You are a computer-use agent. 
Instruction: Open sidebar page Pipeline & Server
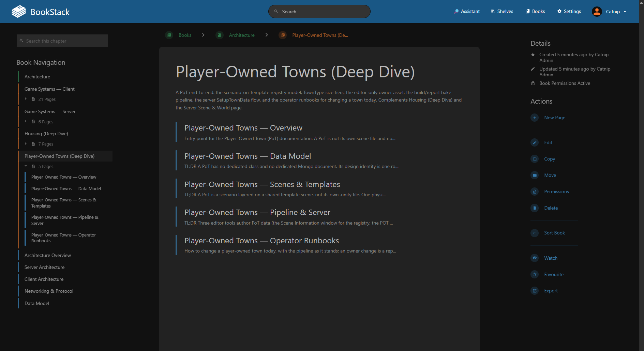[x=65, y=220]
